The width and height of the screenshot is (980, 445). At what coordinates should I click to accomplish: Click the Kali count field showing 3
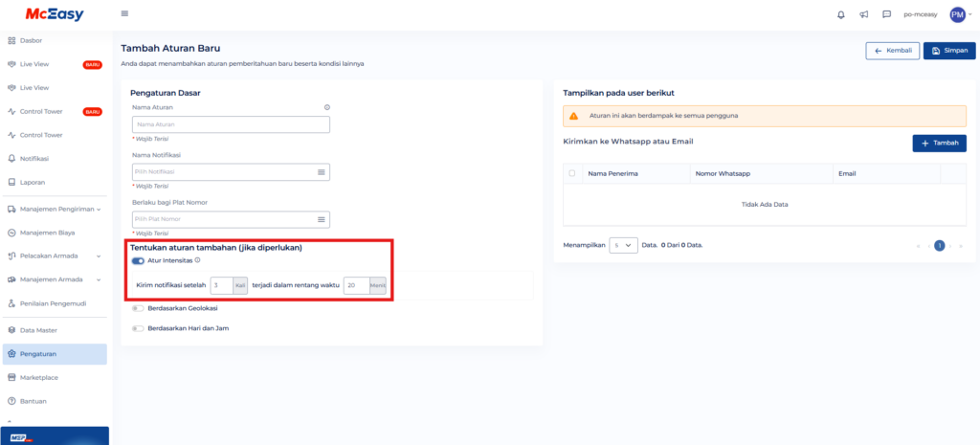[x=221, y=285]
